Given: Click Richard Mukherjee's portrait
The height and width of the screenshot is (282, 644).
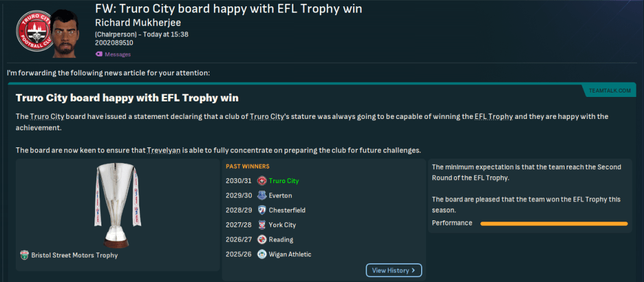Looking at the screenshot, I should tap(70, 31).
